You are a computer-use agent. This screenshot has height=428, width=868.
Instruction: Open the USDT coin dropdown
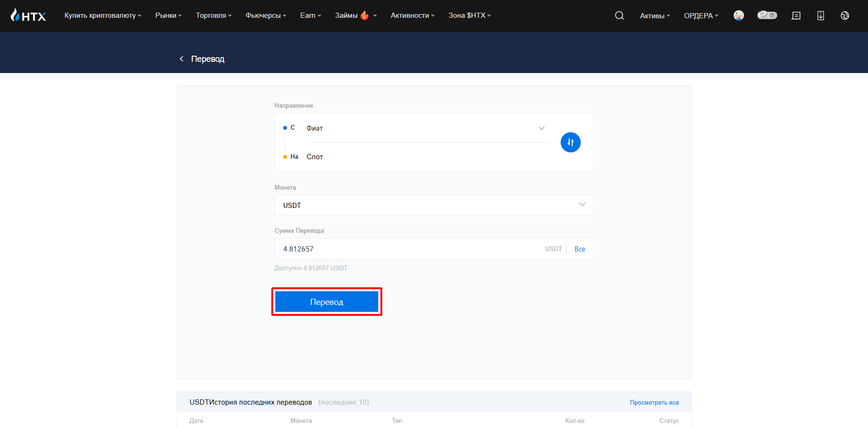(x=434, y=205)
